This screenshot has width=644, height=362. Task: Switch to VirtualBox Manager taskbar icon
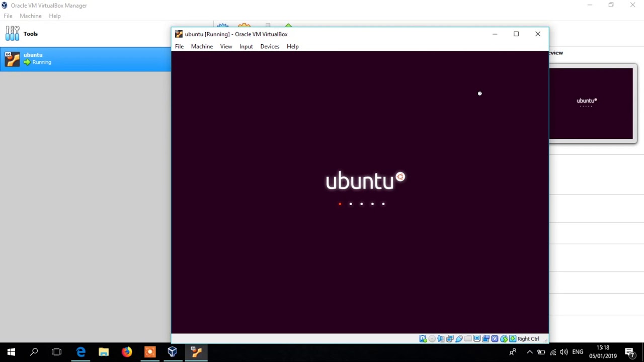coord(173,352)
